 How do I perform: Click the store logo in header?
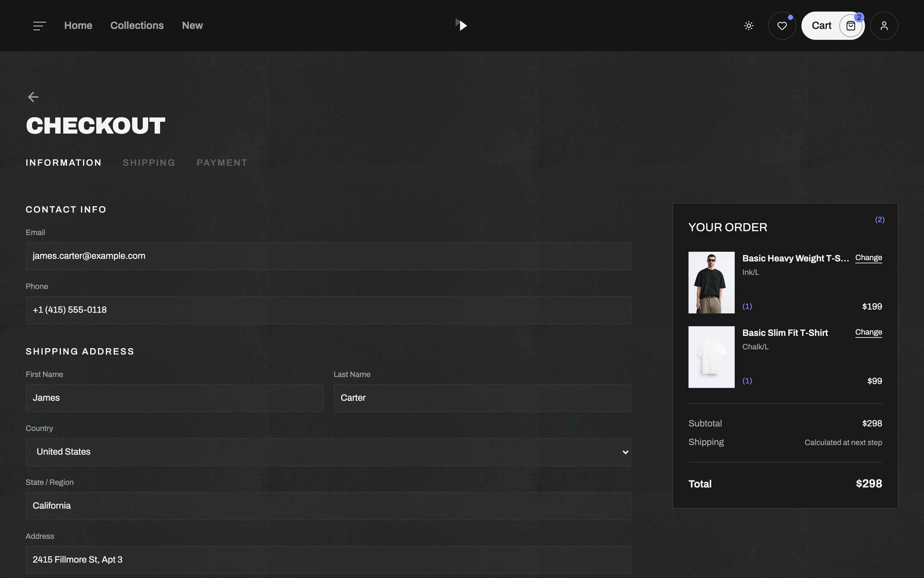461,25
